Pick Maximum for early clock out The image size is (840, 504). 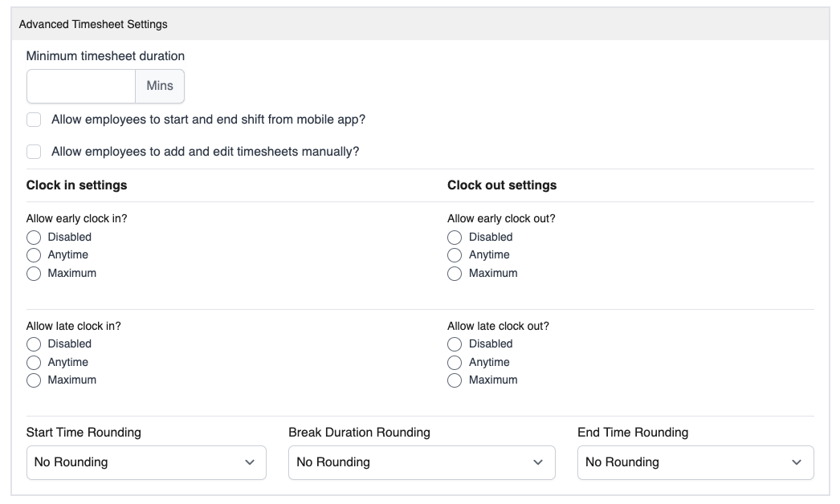coord(455,274)
